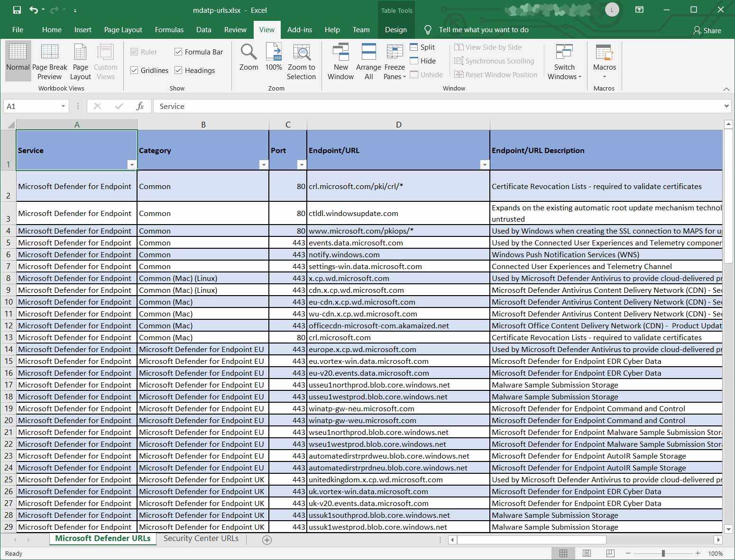735x560 pixels.
Task: Split the worksheet window
Action: click(x=422, y=47)
